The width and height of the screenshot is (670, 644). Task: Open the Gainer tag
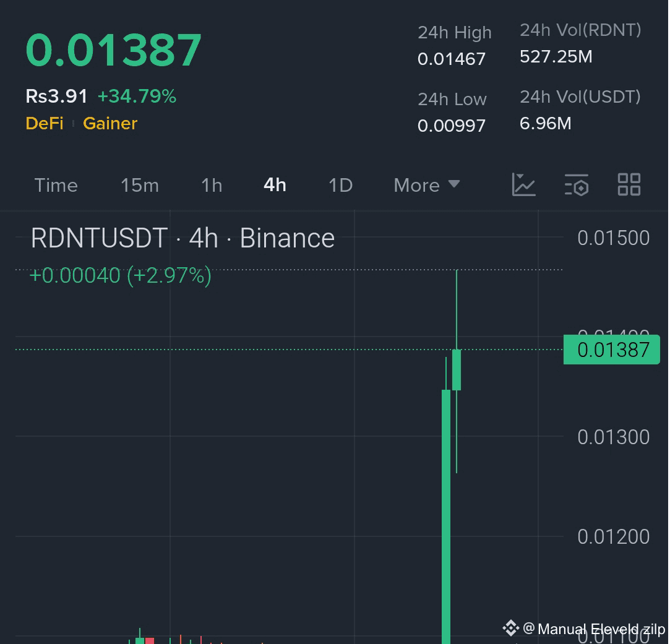coord(110,124)
